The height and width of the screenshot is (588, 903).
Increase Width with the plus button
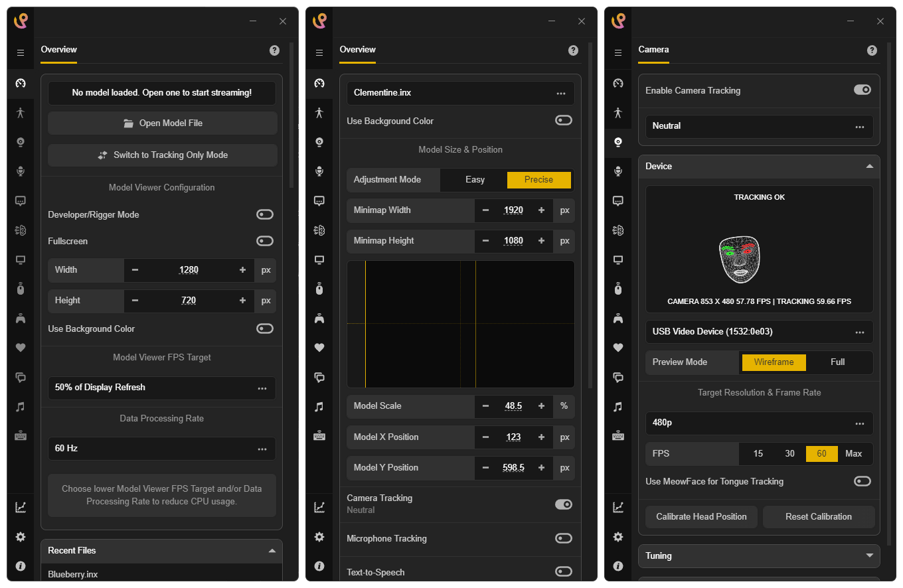pyautogui.click(x=242, y=270)
